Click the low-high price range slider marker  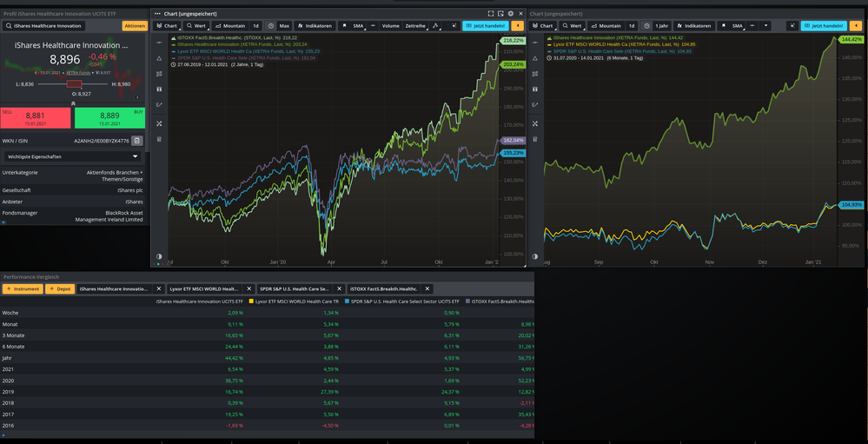click(74, 84)
